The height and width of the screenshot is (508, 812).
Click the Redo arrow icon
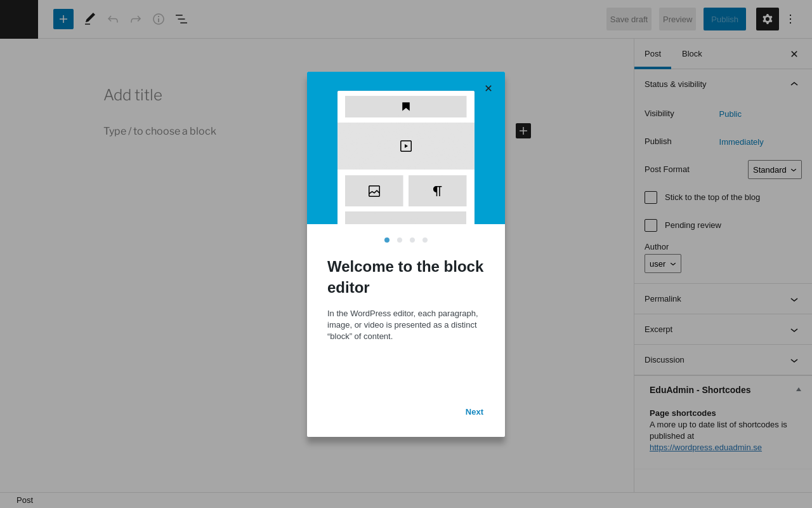click(x=136, y=19)
